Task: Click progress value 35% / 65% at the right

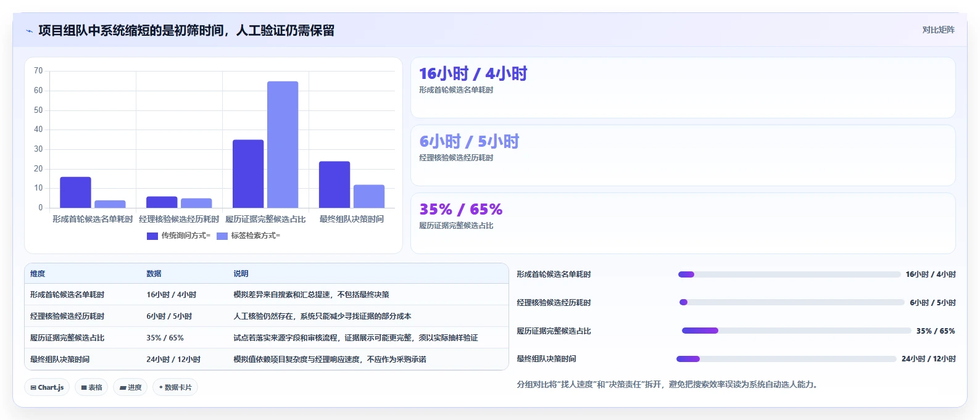Action: 936,331
